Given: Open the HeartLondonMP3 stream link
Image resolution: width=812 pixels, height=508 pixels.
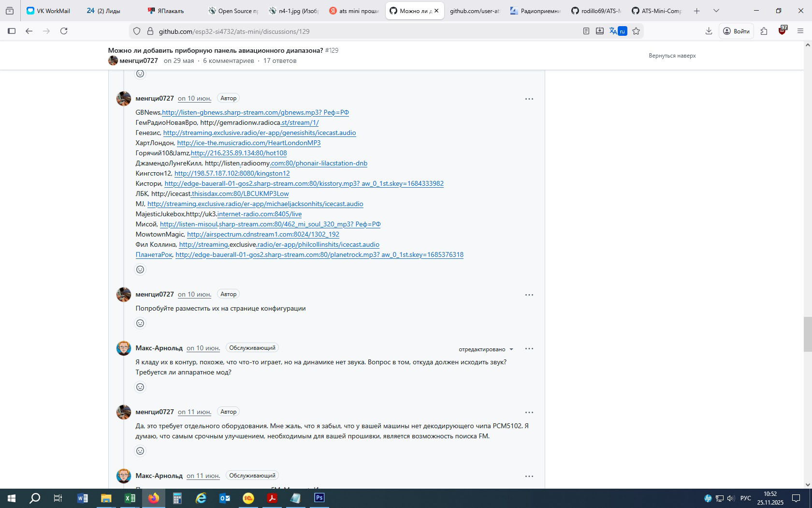Looking at the screenshot, I should coord(248,143).
